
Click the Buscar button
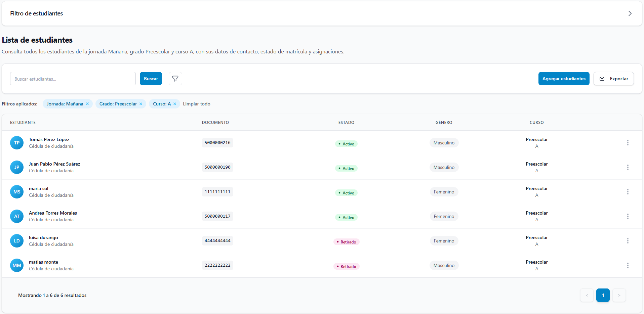(151, 79)
